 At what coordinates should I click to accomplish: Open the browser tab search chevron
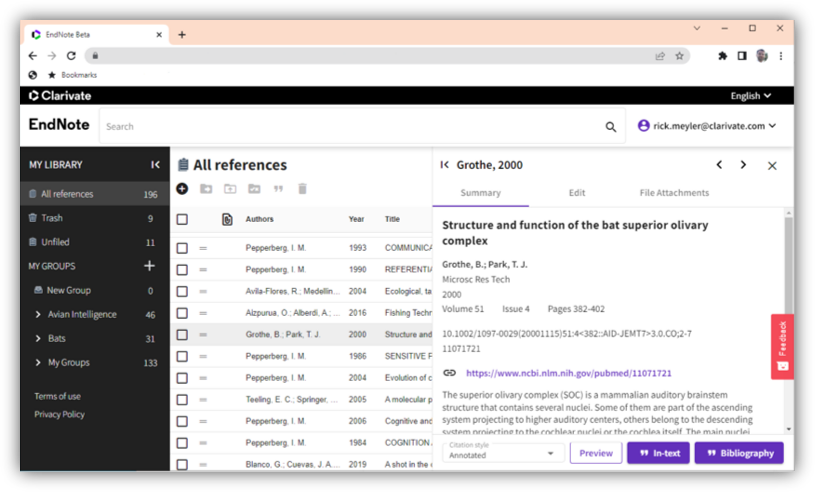[697, 28]
